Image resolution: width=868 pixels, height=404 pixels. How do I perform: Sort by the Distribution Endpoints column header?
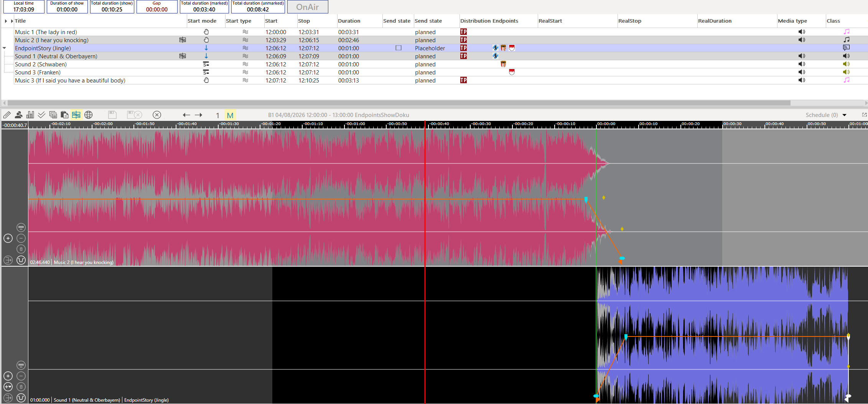pos(489,21)
